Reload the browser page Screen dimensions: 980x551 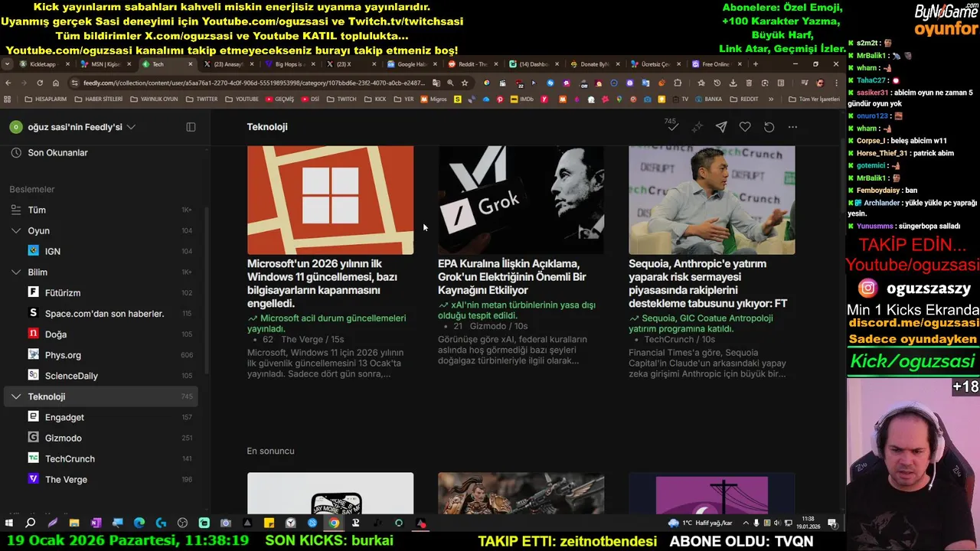coord(39,83)
